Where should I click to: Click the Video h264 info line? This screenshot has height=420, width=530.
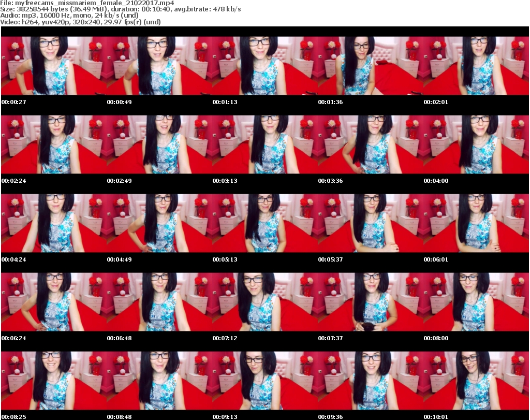(80, 22)
